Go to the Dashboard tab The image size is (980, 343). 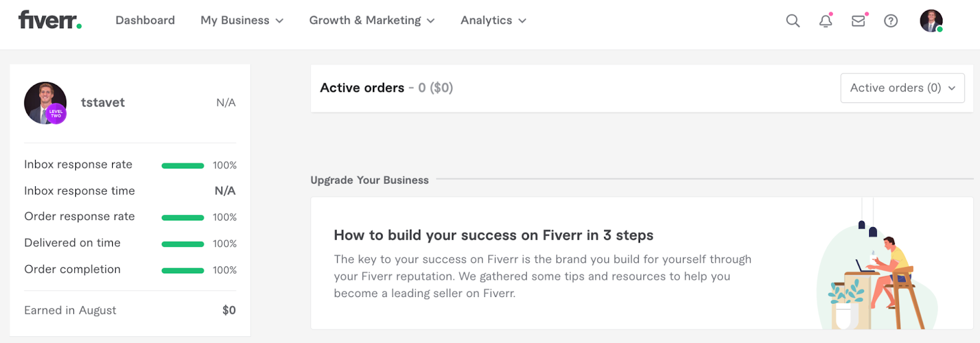145,20
